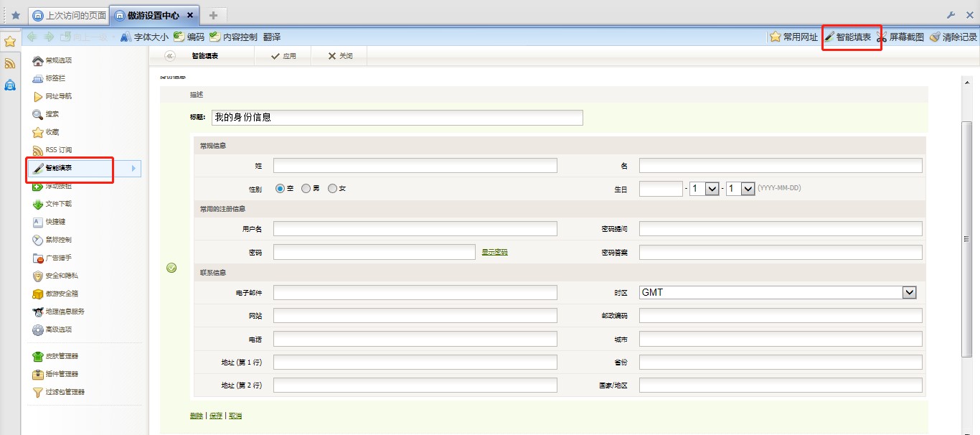Expand the 时区 GMT dropdown

tap(909, 292)
